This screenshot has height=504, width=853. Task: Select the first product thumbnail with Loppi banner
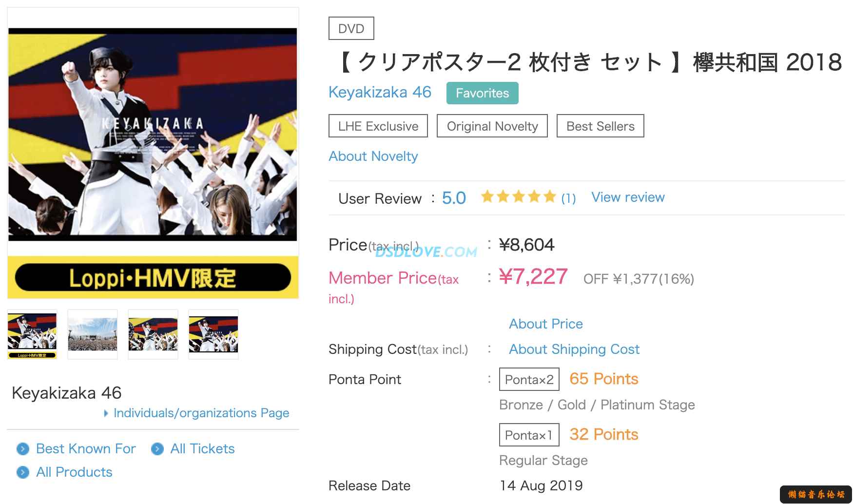[32, 334]
